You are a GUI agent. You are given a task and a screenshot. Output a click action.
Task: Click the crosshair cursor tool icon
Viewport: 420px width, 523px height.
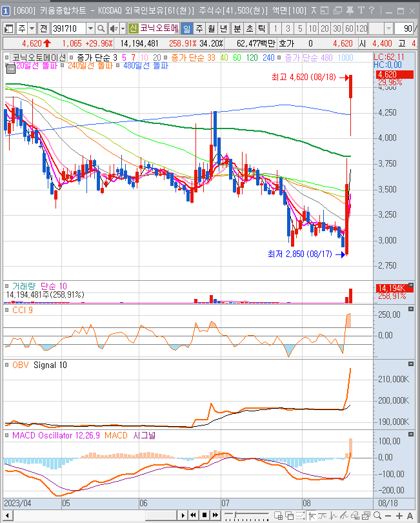point(312,515)
